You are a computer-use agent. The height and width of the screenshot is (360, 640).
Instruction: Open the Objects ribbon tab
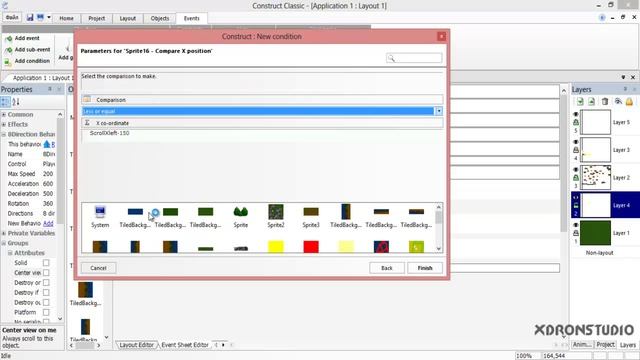160,18
